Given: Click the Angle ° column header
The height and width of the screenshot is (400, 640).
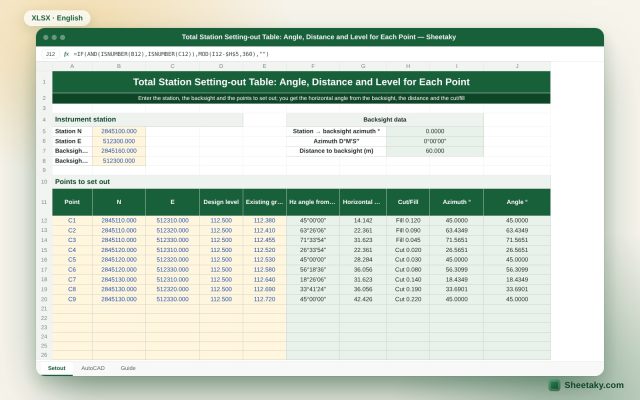Looking at the screenshot, I should click(517, 202).
